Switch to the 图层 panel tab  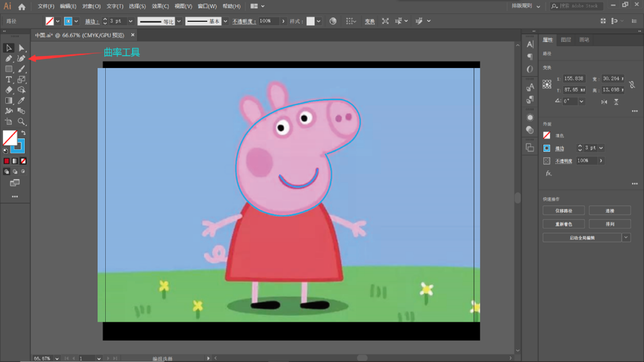[x=566, y=40]
